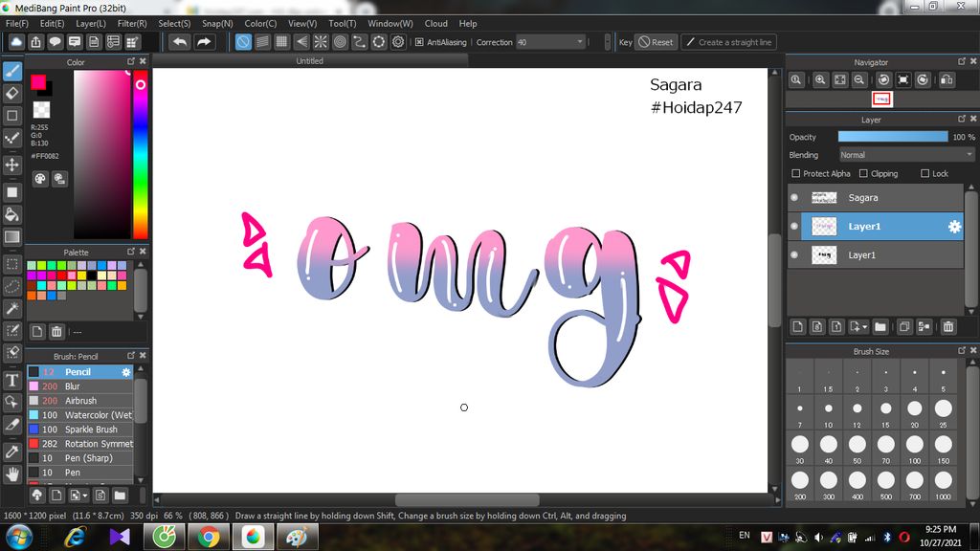Open the Window menu

tap(390, 23)
